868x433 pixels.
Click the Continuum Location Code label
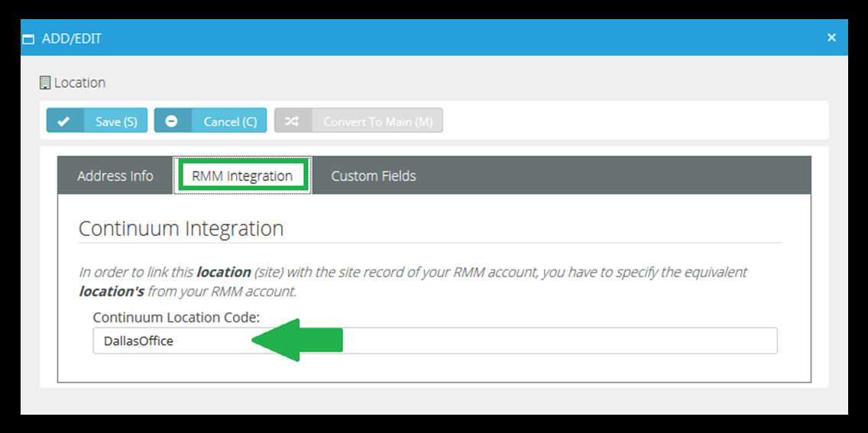click(x=177, y=318)
